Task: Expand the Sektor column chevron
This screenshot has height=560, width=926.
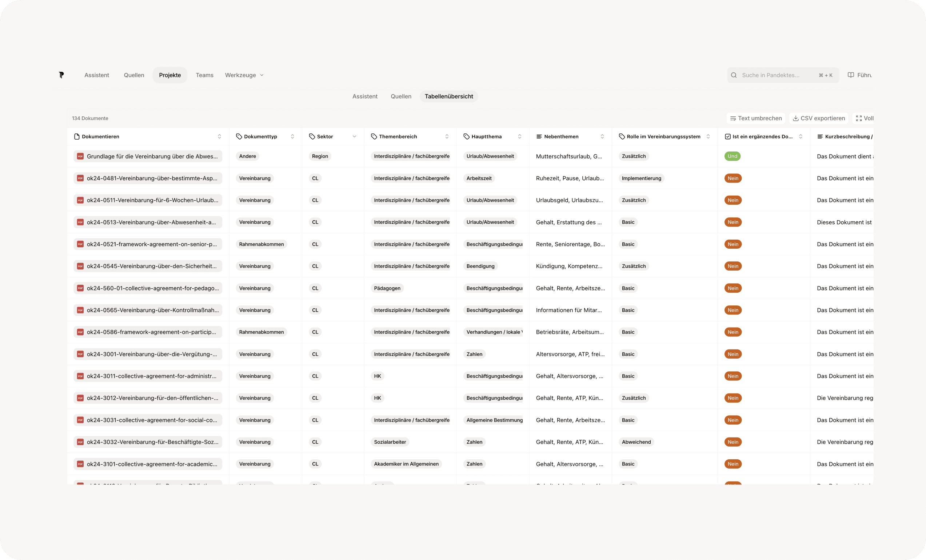Action: tap(354, 136)
